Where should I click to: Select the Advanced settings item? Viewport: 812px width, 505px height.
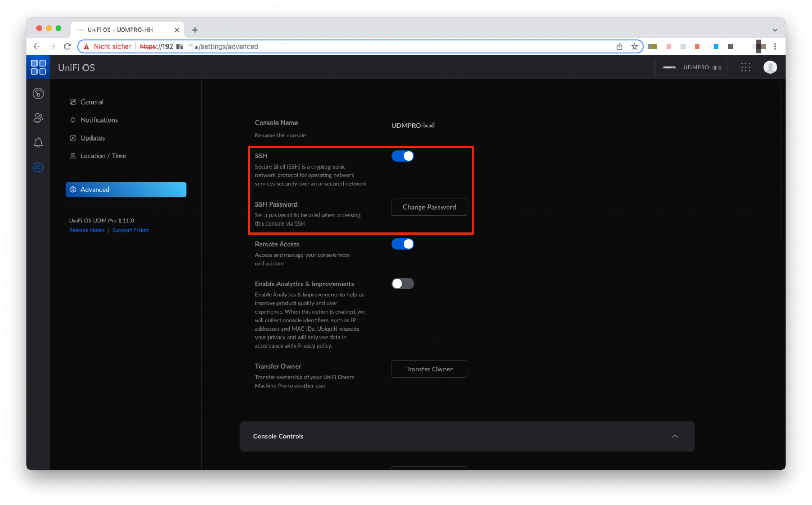pyautogui.click(x=125, y=190)
